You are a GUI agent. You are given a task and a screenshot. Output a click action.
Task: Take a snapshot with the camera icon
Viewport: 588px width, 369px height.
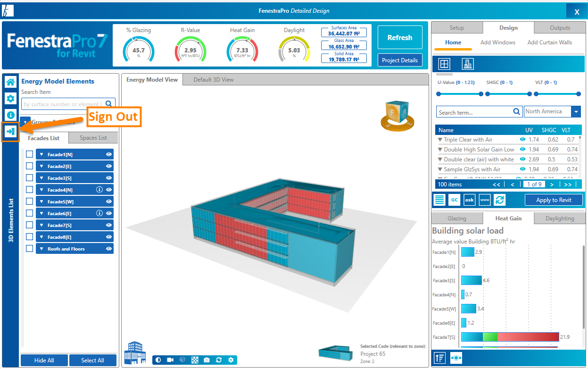click(207, 360)
